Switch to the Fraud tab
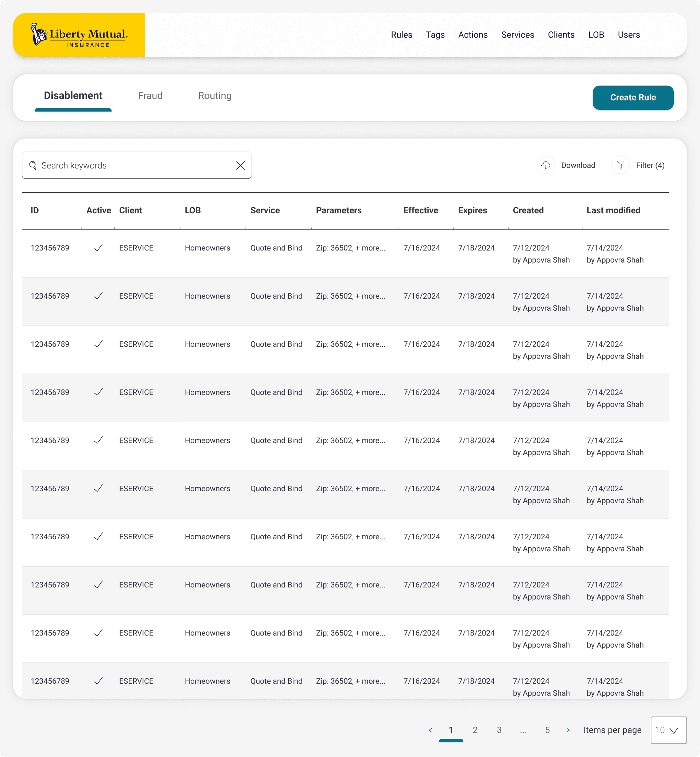Screen dimensions: 700x757 click(150, 96)
